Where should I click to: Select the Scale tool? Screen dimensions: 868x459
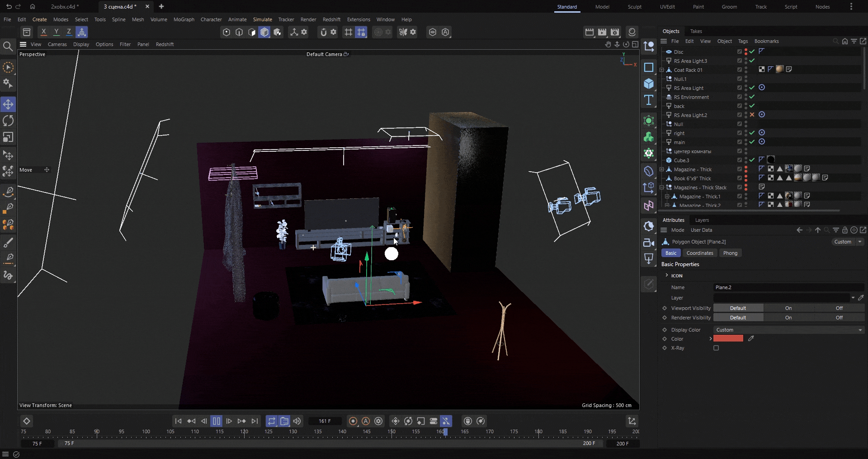coord(8,137)
